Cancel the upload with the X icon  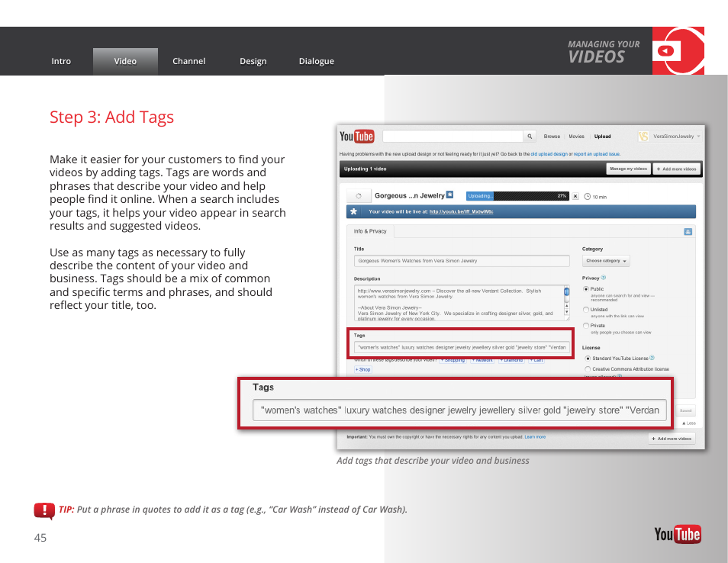click(x=575, y=196)
